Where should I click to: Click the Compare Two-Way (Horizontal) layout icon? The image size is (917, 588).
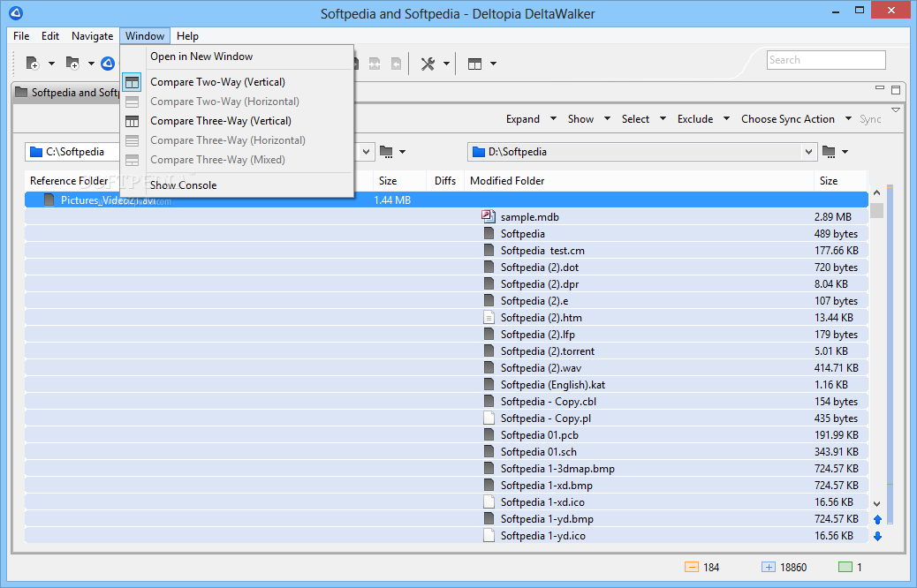133,102
